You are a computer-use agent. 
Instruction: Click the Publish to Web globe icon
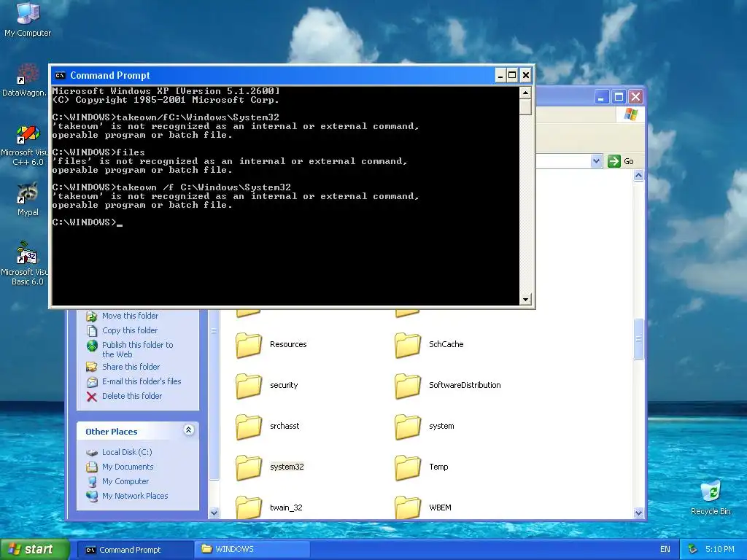click(92, 346)
